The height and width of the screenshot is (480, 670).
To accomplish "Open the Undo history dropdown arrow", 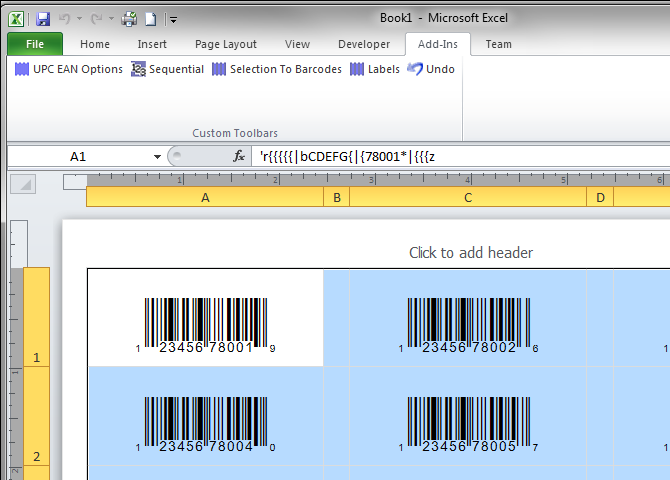I will coord(79,19).
